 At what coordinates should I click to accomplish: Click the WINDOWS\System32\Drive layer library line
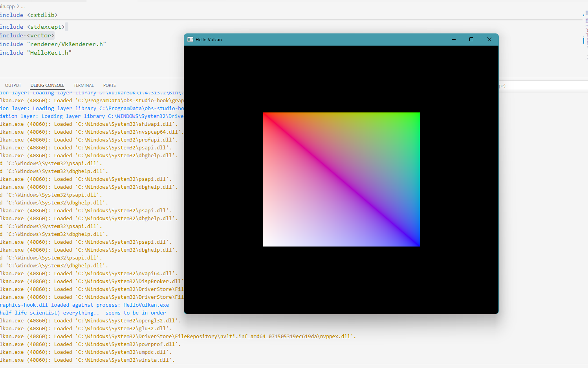(x=92, y=116)
